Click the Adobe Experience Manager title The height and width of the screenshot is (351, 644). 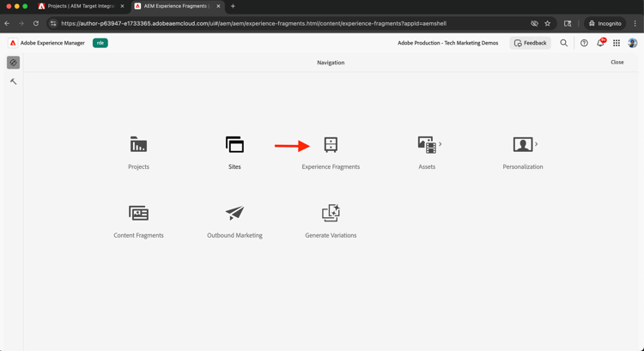(x=52, y=43)
